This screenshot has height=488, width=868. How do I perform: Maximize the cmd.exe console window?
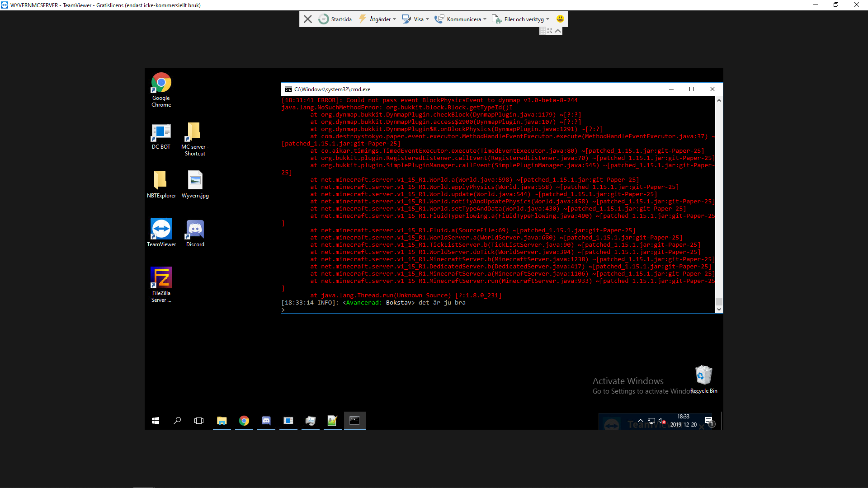tap(692, 89)
